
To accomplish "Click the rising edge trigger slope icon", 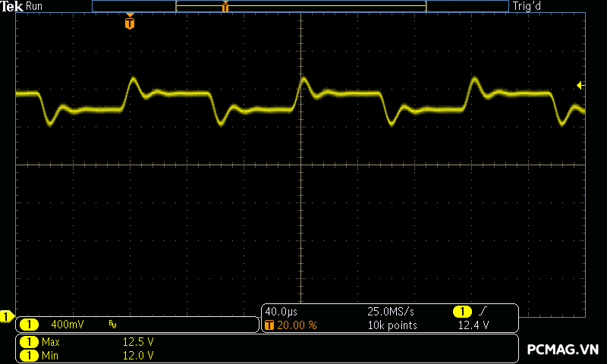I will 483,312.
